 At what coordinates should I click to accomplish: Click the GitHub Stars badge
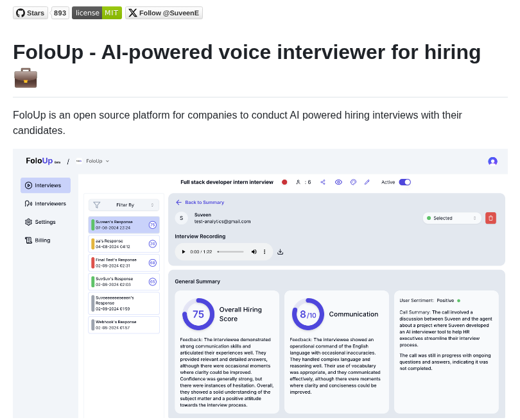[31, 13]
